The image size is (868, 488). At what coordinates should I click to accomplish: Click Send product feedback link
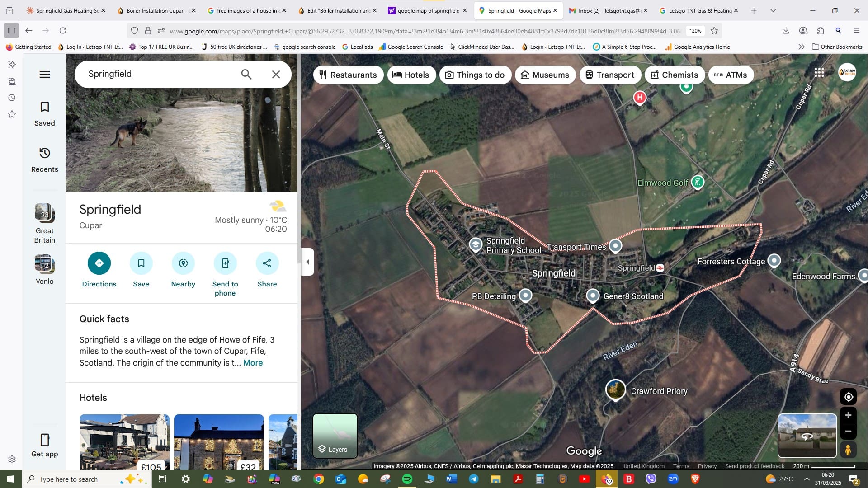click(755, 466)
